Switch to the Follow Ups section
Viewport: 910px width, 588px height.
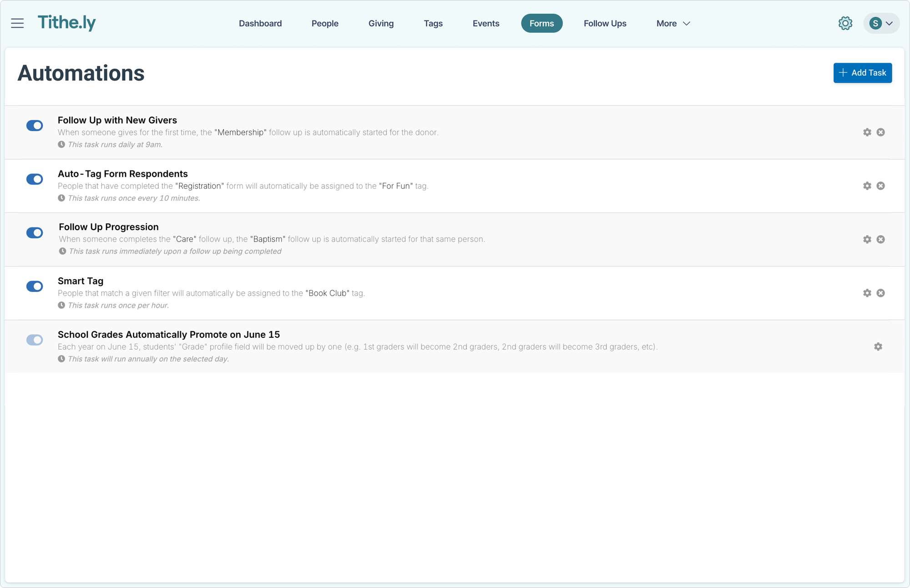pyautogui.click(x=605, y=23)
